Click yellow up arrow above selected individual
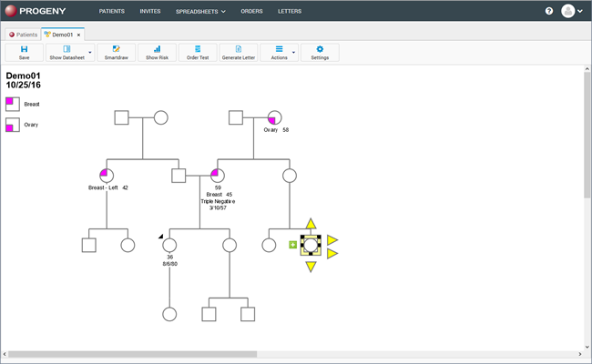592x364 pixels. pos(311,223)
